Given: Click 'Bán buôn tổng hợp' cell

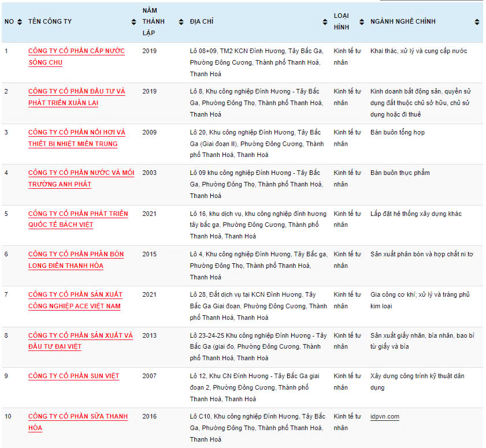Looking at the screenshot, I should [398, 132].
